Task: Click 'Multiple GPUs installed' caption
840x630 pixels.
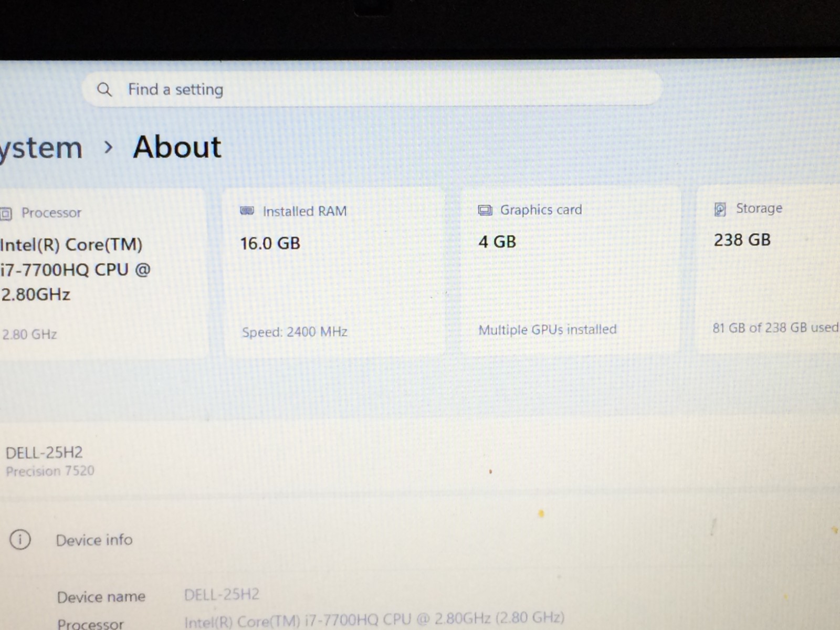Action: [x=547, y=330]
